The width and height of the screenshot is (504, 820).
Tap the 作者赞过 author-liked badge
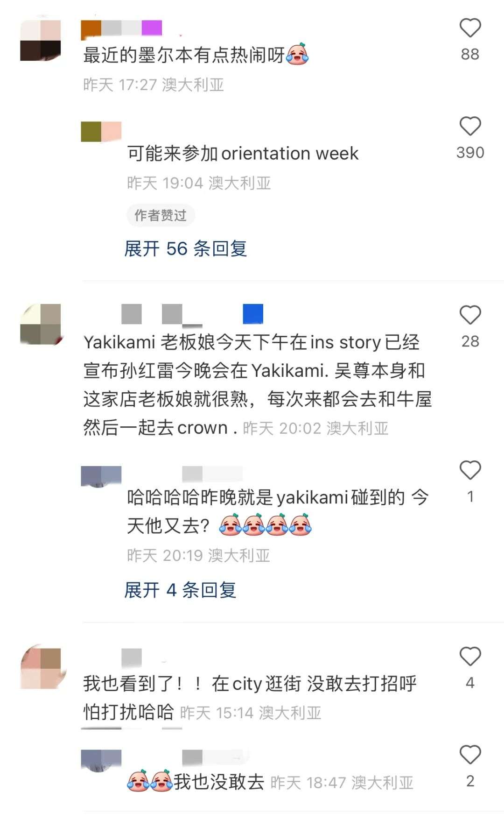pyautogui.click(x=161, y=215)
